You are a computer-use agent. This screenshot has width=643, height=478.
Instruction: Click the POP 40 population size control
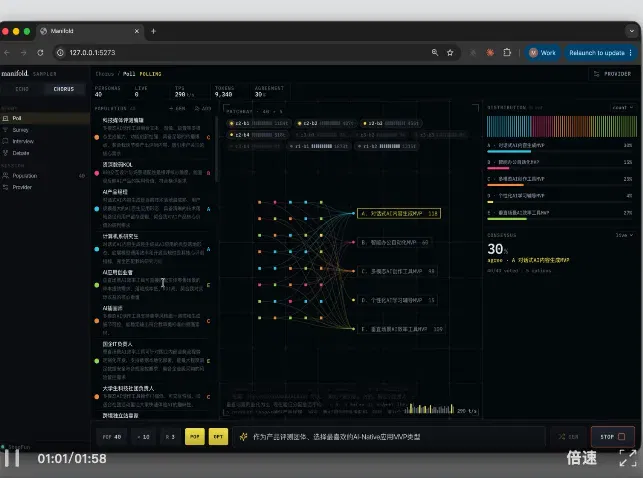tap(112, 437)
